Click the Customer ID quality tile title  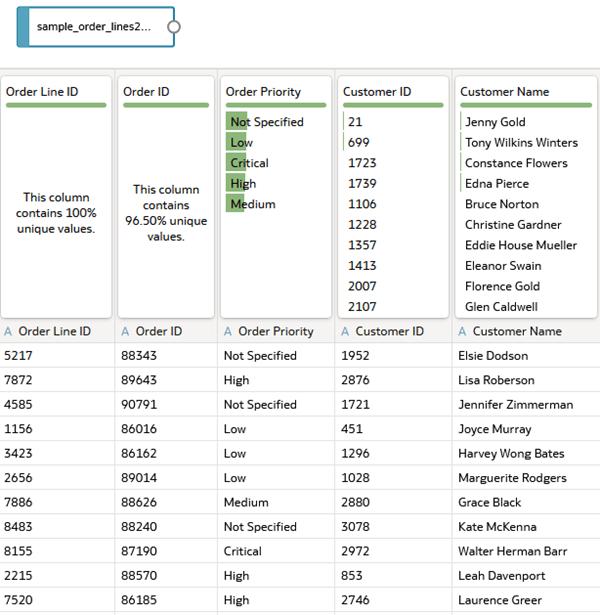tap(377, 92)
